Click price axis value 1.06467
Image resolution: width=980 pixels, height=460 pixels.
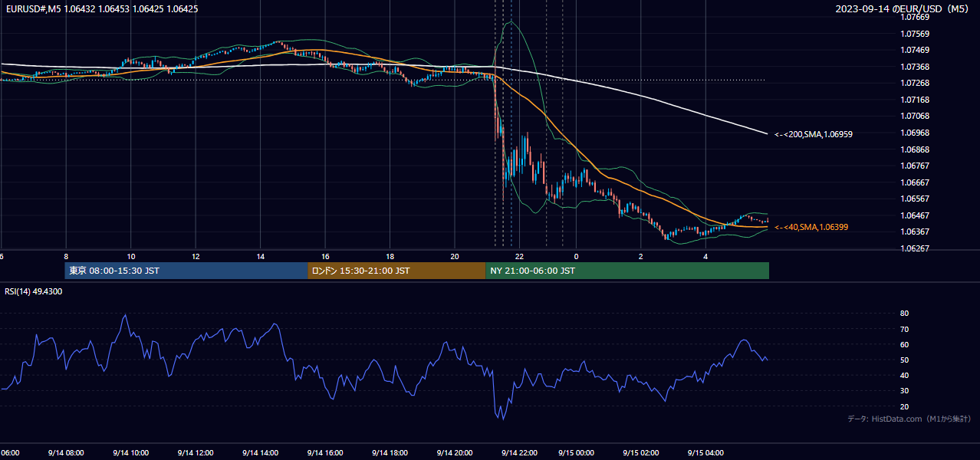pos(914,215)
